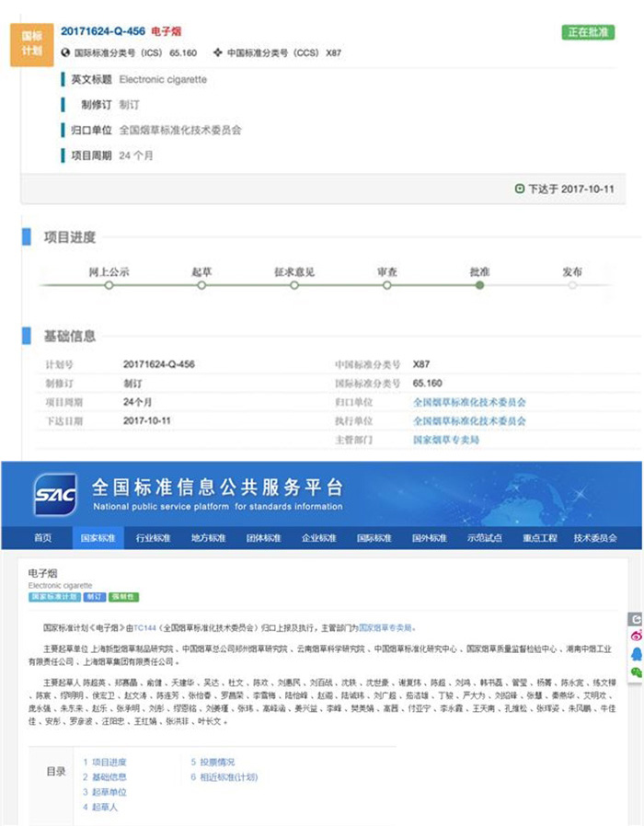Share via the Weibo icon on the right sidebar
This screenshot has height=826, width=644.
tap(636, 636)
